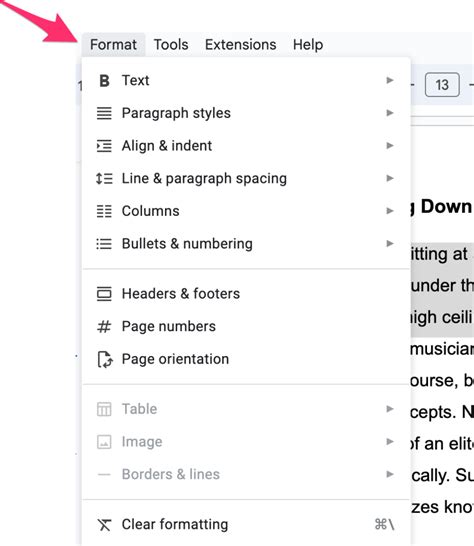Select the Columns label
474x546 pixels.
pos(150,211)
